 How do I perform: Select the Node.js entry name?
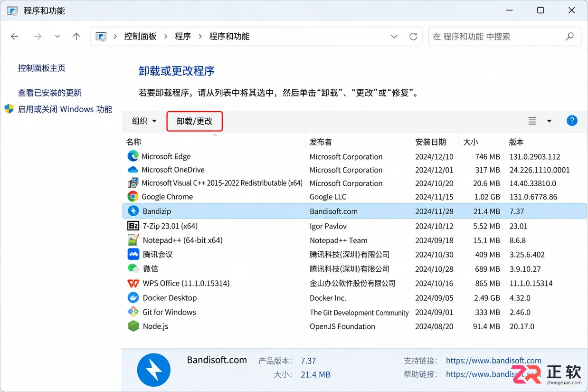pos(155,326)
